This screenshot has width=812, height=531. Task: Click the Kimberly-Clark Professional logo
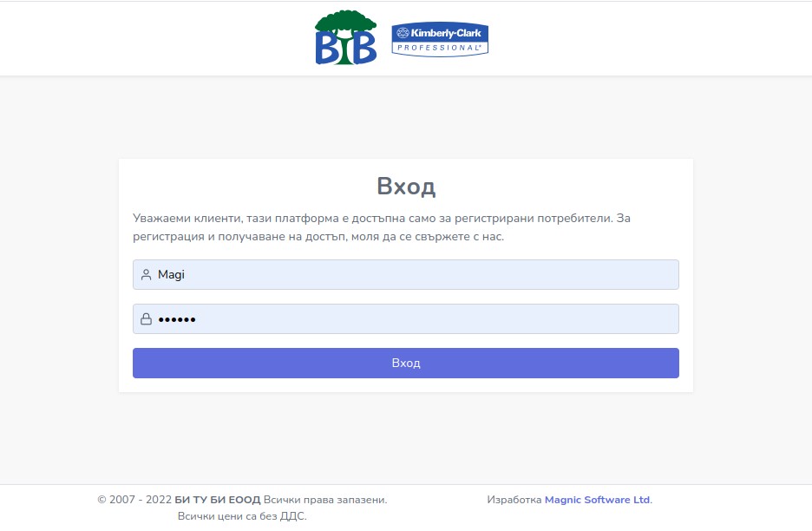[440, 39]
